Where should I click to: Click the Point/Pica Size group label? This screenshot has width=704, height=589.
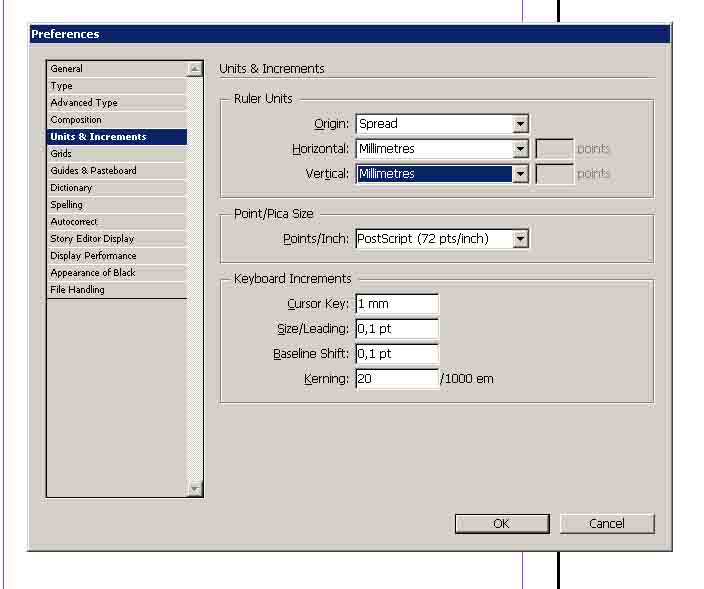tap(273, 214)
